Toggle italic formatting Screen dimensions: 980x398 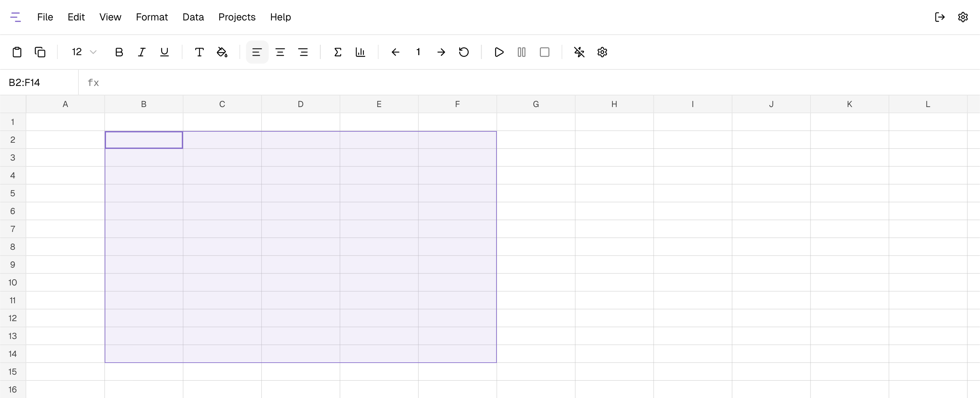pos(142,52)
